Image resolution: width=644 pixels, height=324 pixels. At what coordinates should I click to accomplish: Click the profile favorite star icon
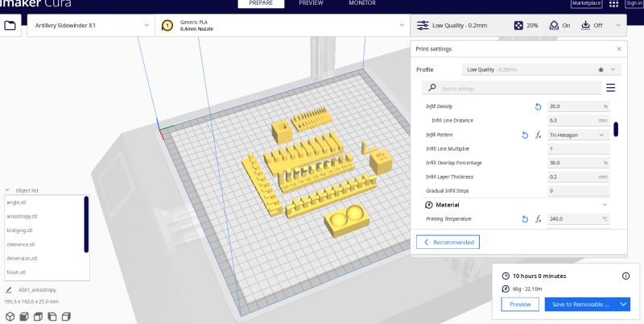click(x=601, y=70)
